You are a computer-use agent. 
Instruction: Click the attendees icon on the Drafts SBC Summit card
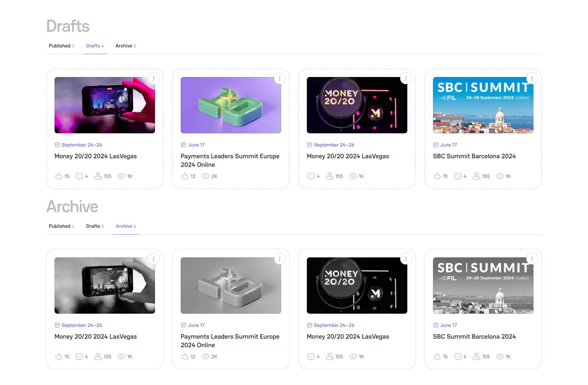pos(476,176)
